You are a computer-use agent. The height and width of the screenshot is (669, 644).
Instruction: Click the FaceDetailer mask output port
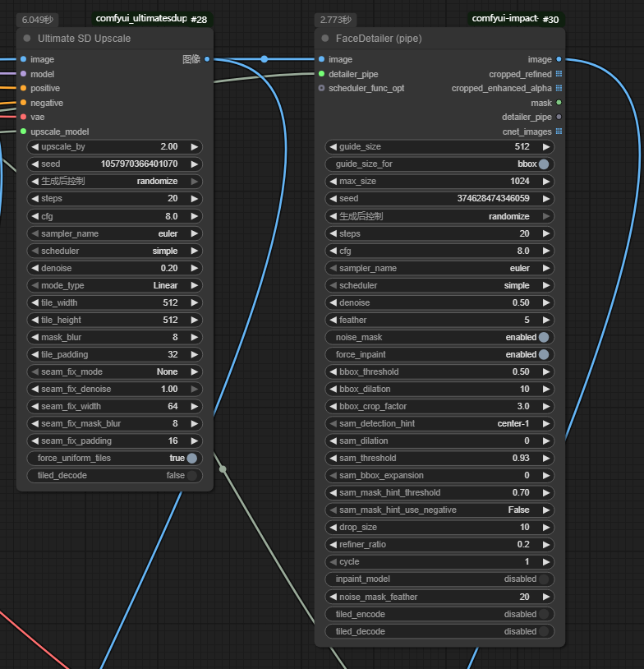coord(559,103)
